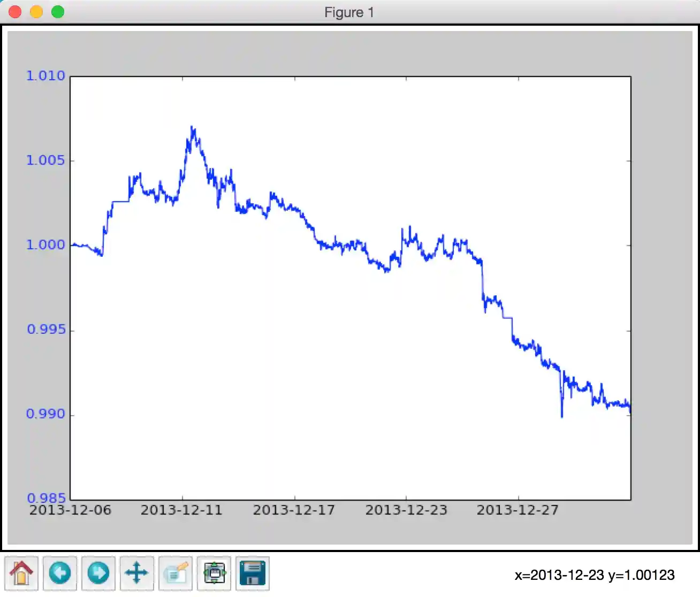Go forward to the next view
Image resolution: width=700 pixels, height=597 pixels.
(98, 573)
